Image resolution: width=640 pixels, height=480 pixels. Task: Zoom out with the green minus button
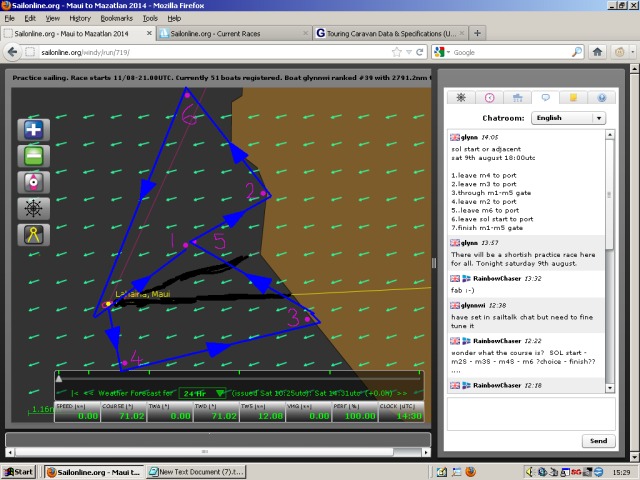[33, 156]
